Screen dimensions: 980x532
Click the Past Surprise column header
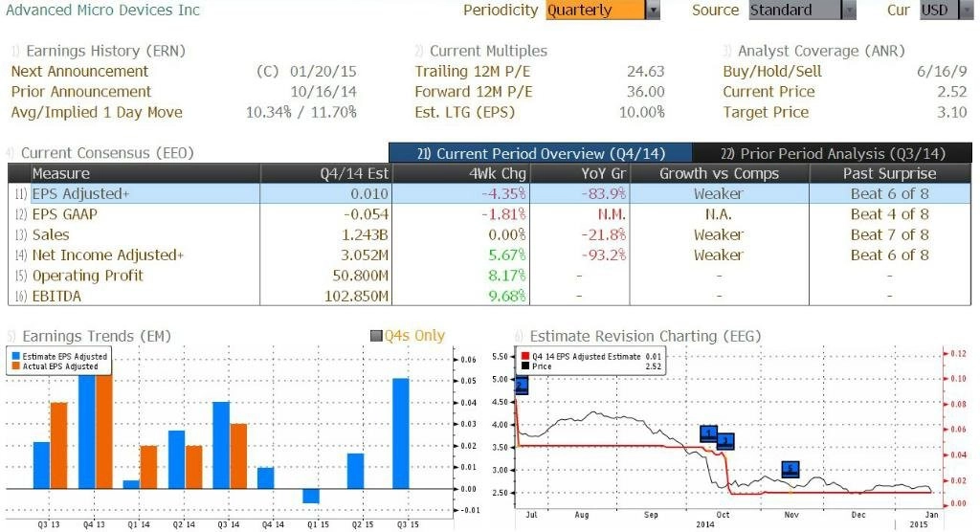pos(889,173)
